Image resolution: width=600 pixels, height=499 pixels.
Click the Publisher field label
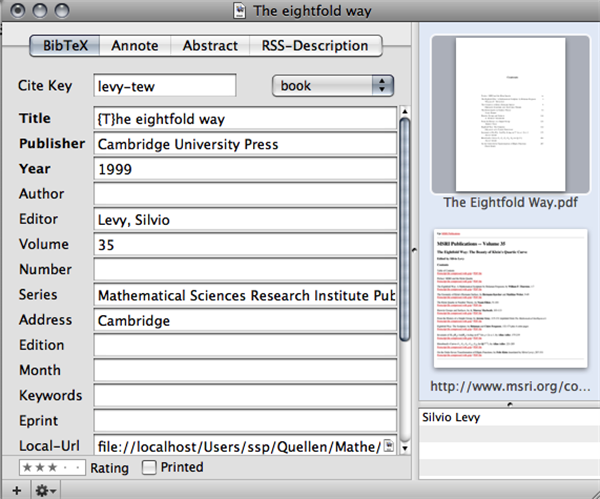(52, 144)
